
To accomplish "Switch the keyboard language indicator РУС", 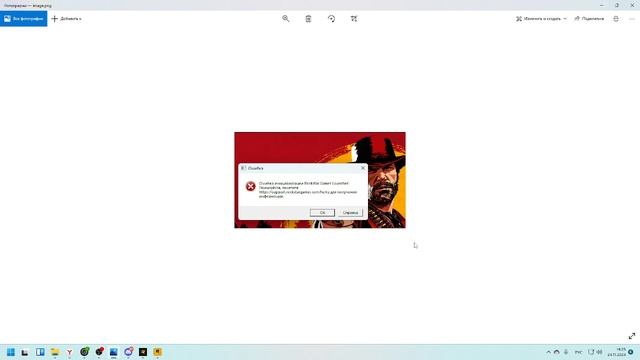I will click(x=578, y=352).
